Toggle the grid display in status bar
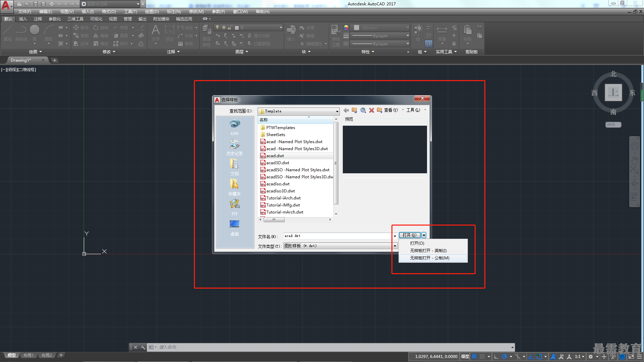The width and height of the screenshot is (644, 362). coord(474,357)
